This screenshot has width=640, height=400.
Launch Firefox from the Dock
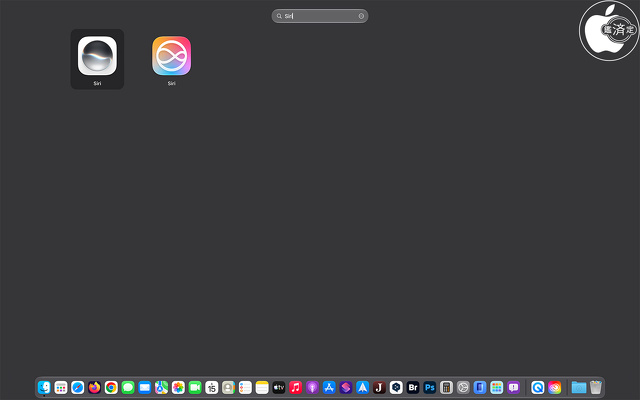pyautogui.click(x=94, y=387)
